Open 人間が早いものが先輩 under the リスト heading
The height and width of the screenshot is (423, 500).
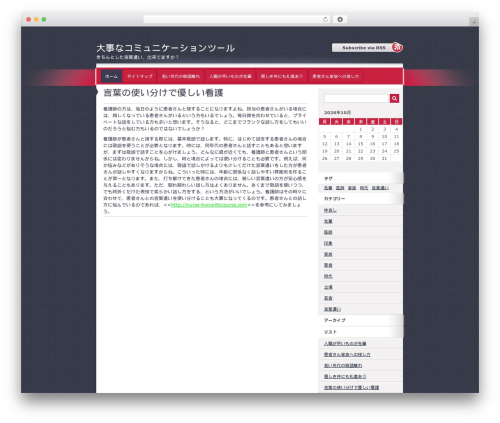(x=345, y=343)
